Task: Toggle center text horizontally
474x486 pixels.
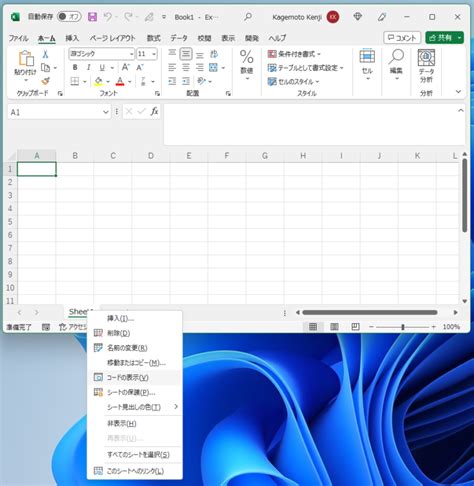Action: 186,68
